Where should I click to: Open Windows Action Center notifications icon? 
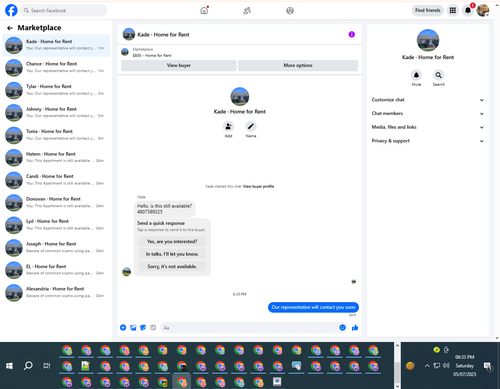pos(488,366)
